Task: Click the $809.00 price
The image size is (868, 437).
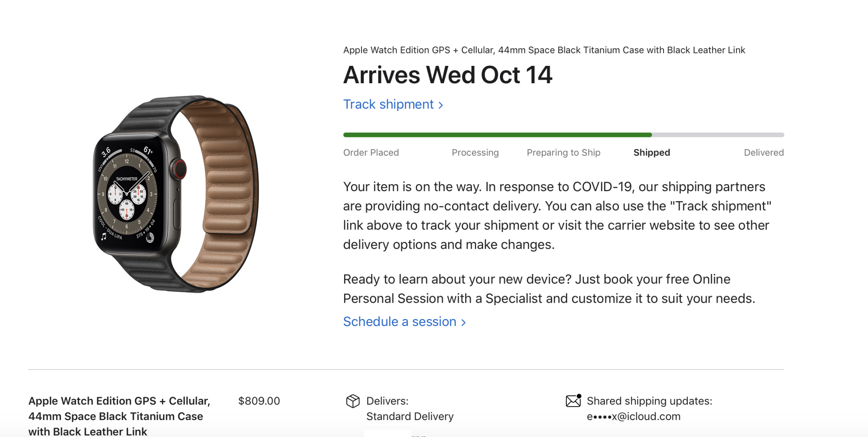Action: pyautogui.click(x=259, y=401)
